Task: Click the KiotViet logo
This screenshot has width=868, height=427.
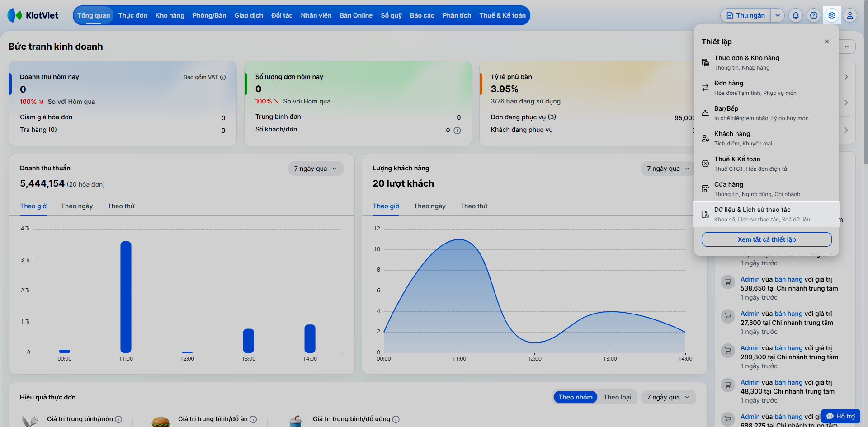Action: [33, 15]
